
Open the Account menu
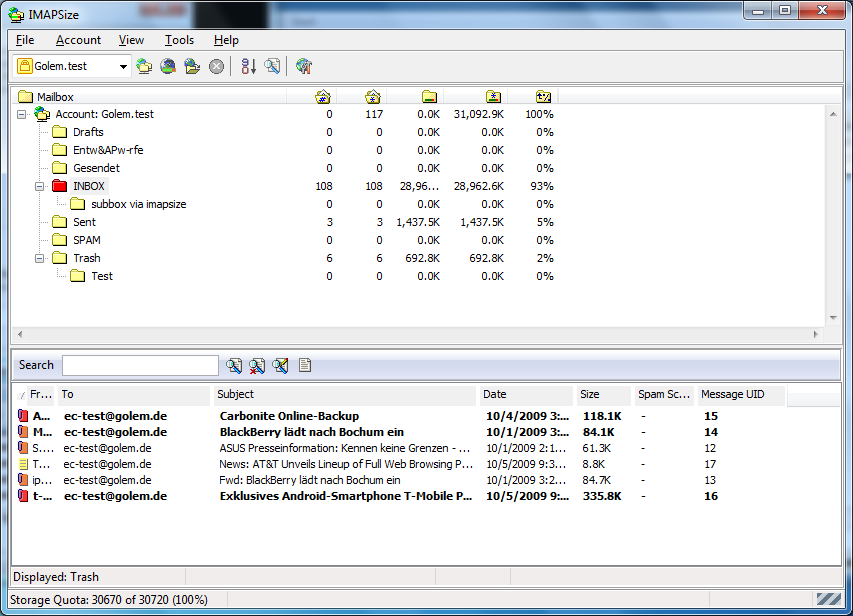78,40
